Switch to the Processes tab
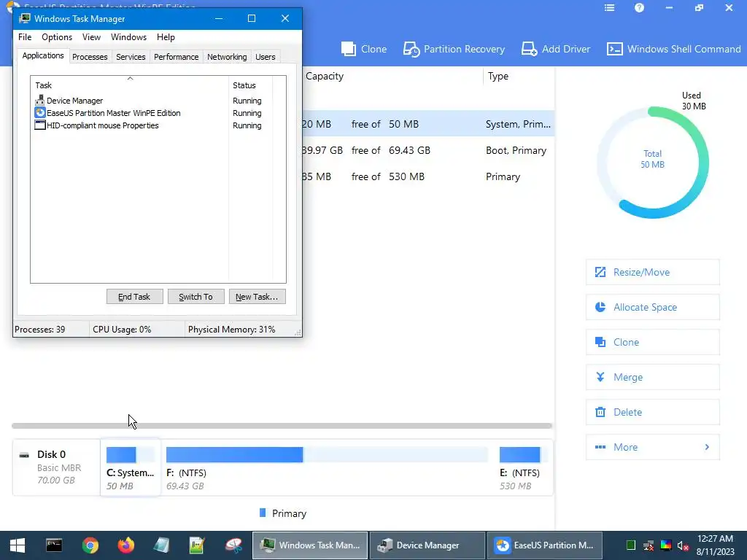 pyautogui.click(x=90, y=57)
